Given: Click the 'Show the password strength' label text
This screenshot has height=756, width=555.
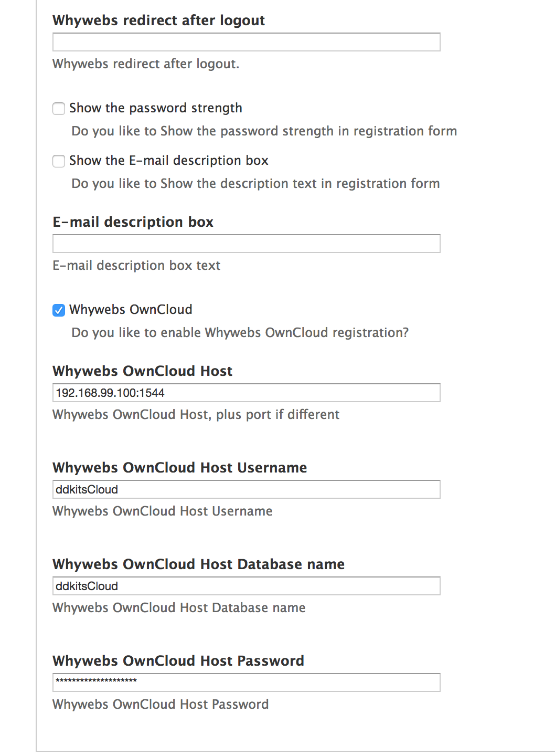Looking at the screenshot, I should pos(156,108).
